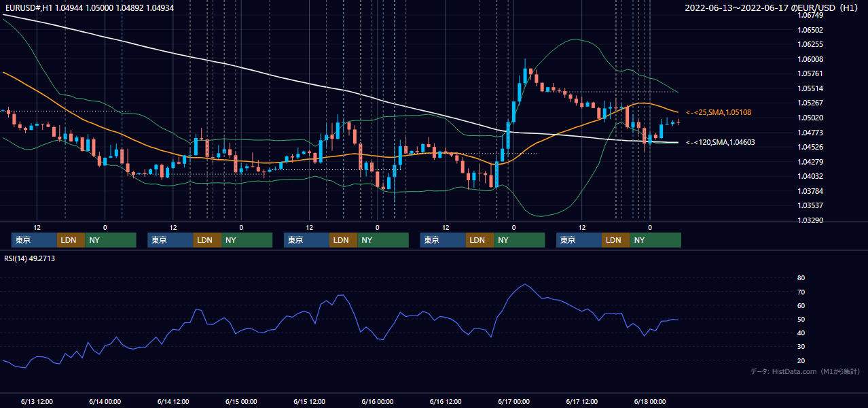
Task: Select the 東京 session block above 6/17 12:00
Action: [579, 240]
